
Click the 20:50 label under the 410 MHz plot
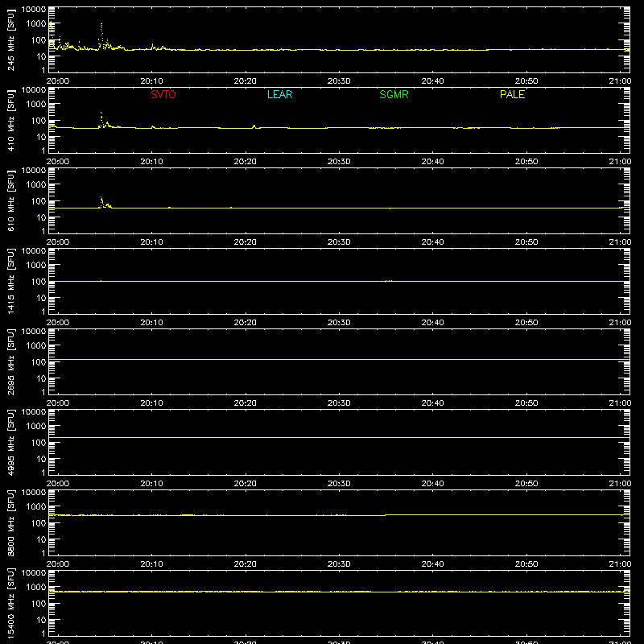pyautogui.click(x=526, y=162)
